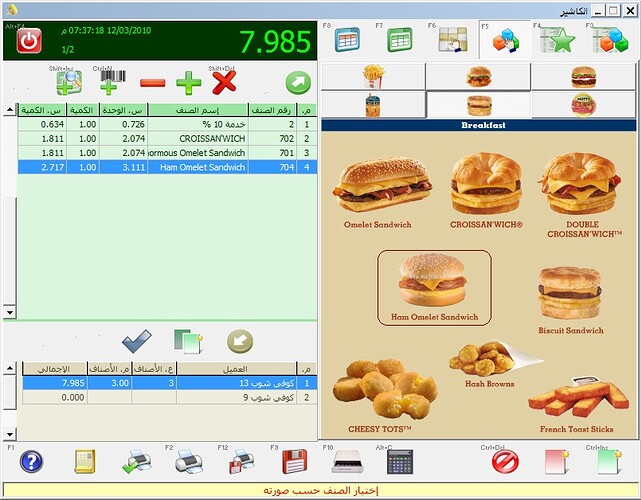
Task: Click the red minus quantity icon
Action: pos(152,83)
